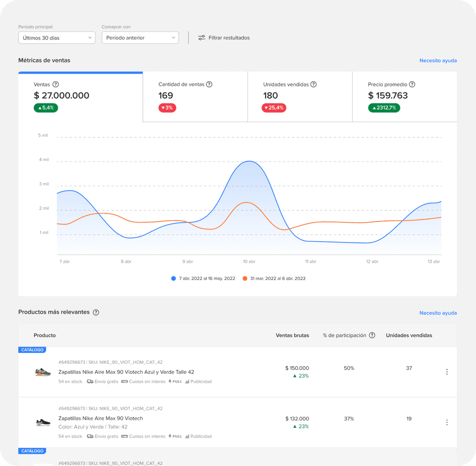Click the 10 abr axis label
Image resolution: width=476 pixels, height=466 pixels.
pos(249,262)
